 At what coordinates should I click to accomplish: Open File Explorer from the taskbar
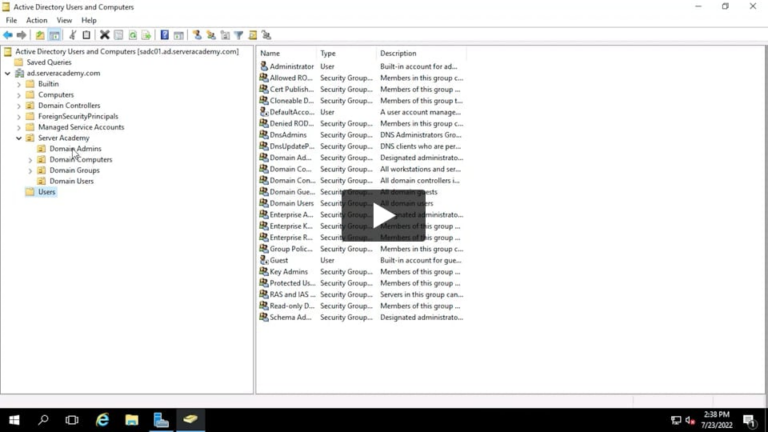tap(131, 420)
